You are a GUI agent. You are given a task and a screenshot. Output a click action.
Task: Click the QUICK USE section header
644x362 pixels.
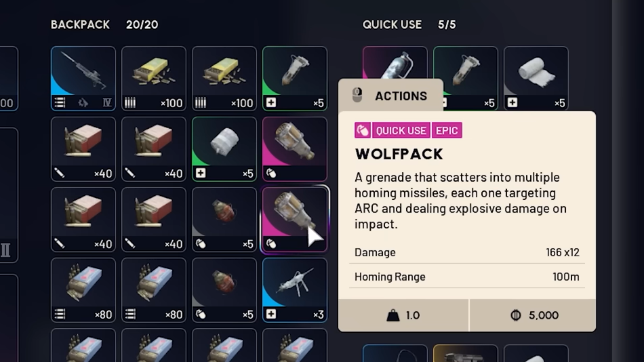point(392,24)
